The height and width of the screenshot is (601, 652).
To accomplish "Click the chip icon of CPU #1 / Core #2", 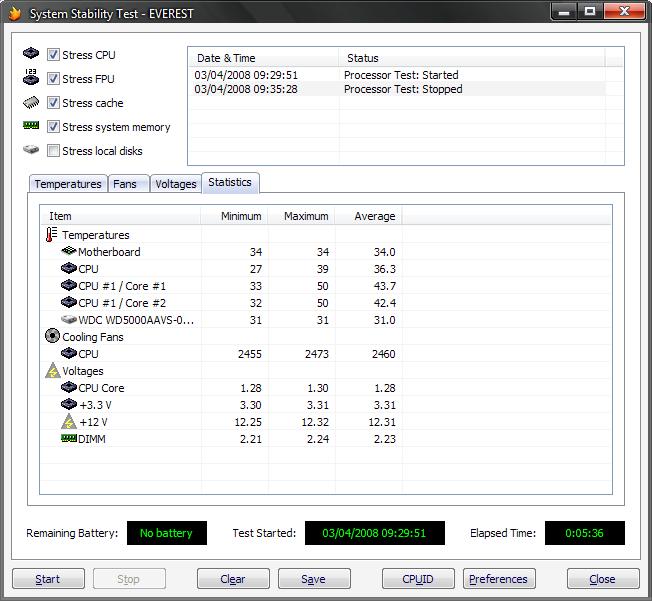I will (69, 302).
